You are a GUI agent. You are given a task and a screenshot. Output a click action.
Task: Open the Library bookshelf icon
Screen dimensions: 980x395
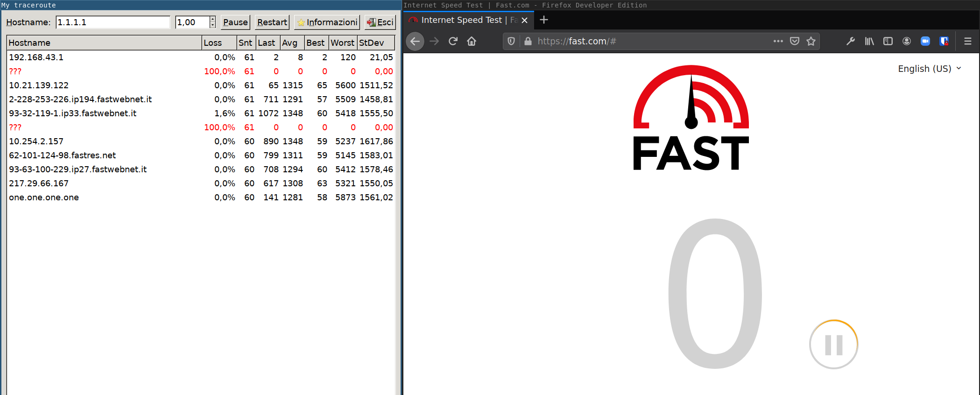[x=869, y=42]
